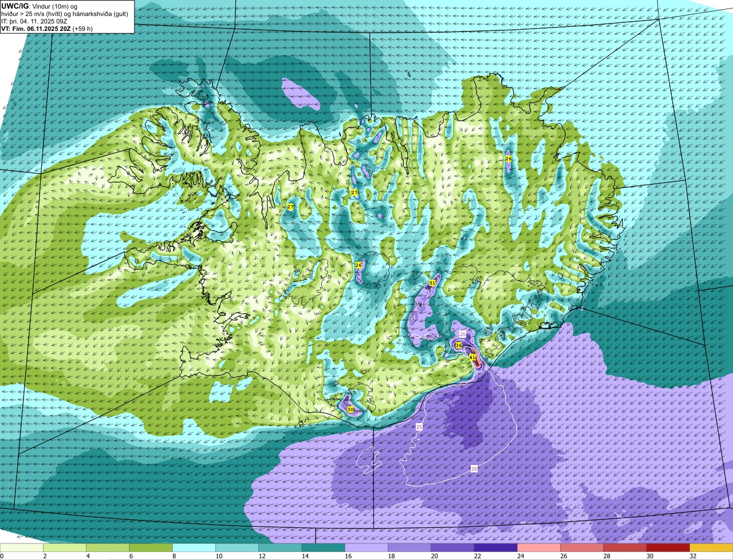Click the legend scale value '8'
Viewport: 733px width, 560px height.
(173, 556)
